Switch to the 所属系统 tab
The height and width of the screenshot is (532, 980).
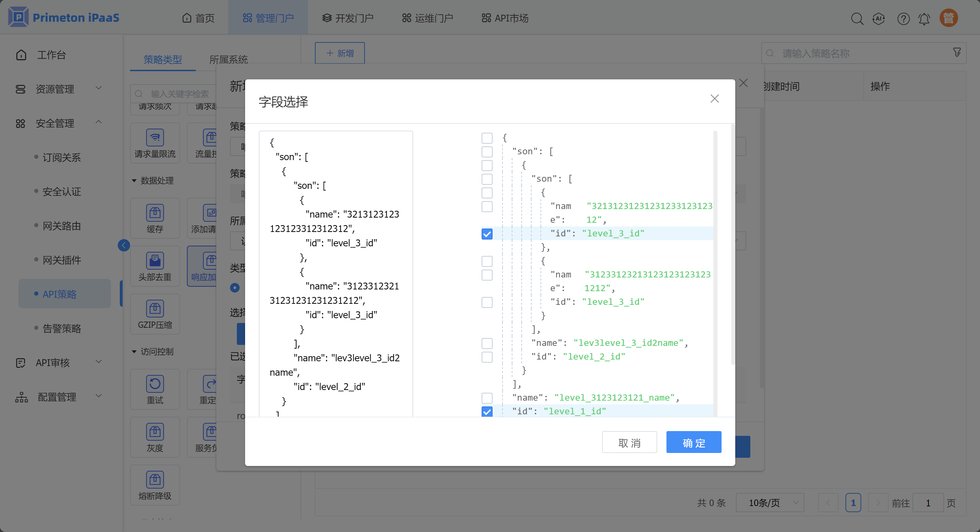tap(228, 59)
